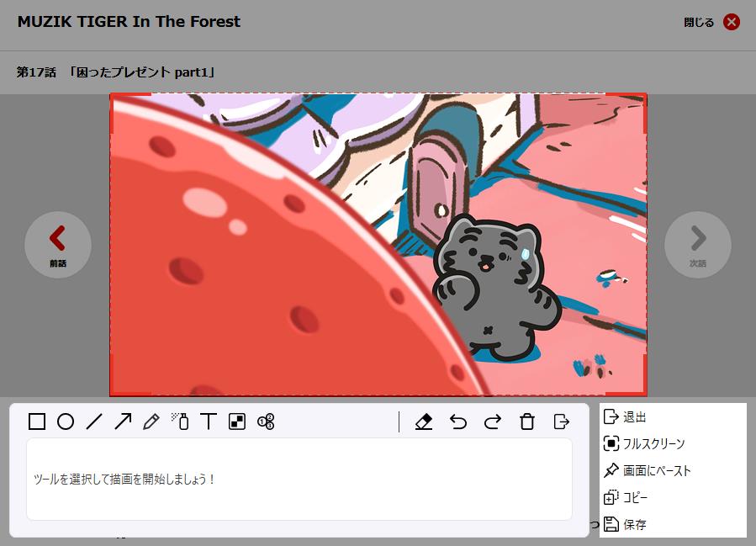Go to previous episode with 前話 button
This screenshot has width=756, height=546.
pos(57,245)
